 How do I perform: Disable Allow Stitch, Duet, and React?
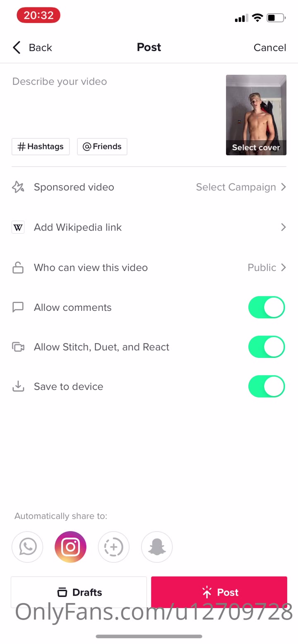coord(266,347)
